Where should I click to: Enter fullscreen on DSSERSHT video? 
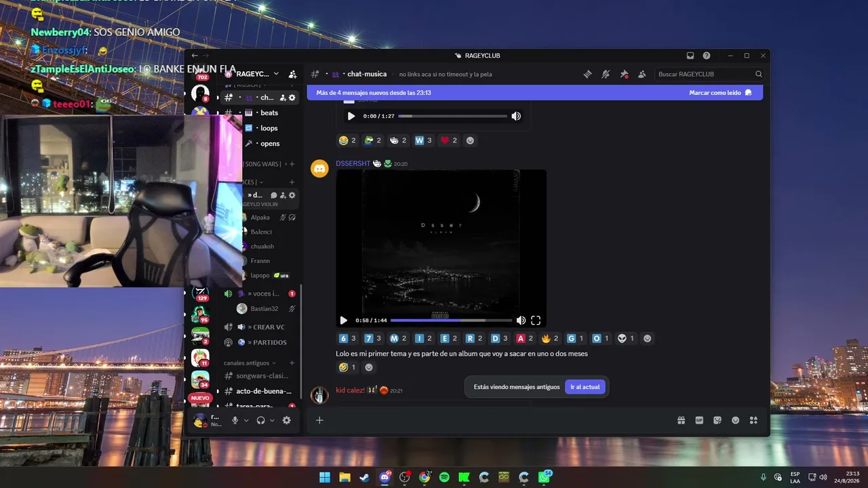coord(536,321)
